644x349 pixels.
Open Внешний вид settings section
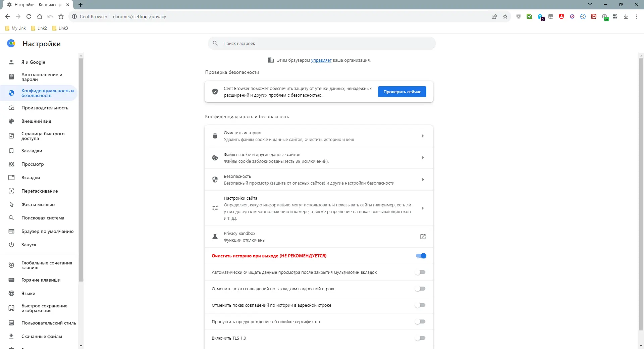point(36,121)
